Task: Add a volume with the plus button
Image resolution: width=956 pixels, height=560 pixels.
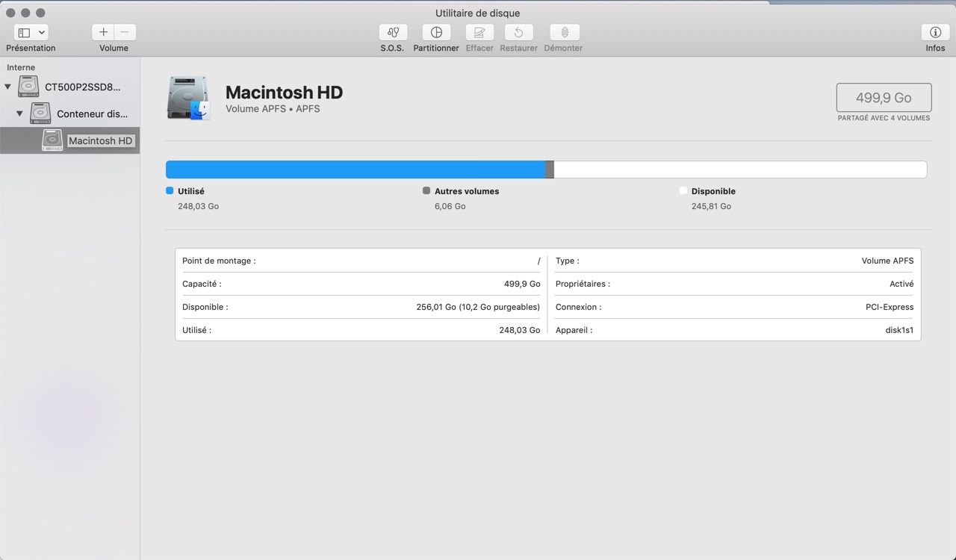Action: pyautogui.click(x=103, y=32)
